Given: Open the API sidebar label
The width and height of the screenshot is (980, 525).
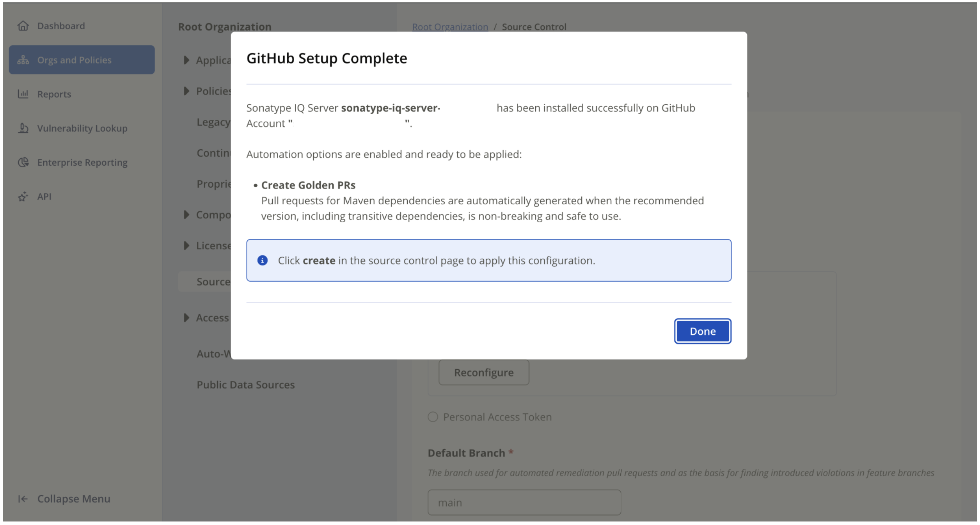Looking at the screenshot, I should (x=44, y=197).
